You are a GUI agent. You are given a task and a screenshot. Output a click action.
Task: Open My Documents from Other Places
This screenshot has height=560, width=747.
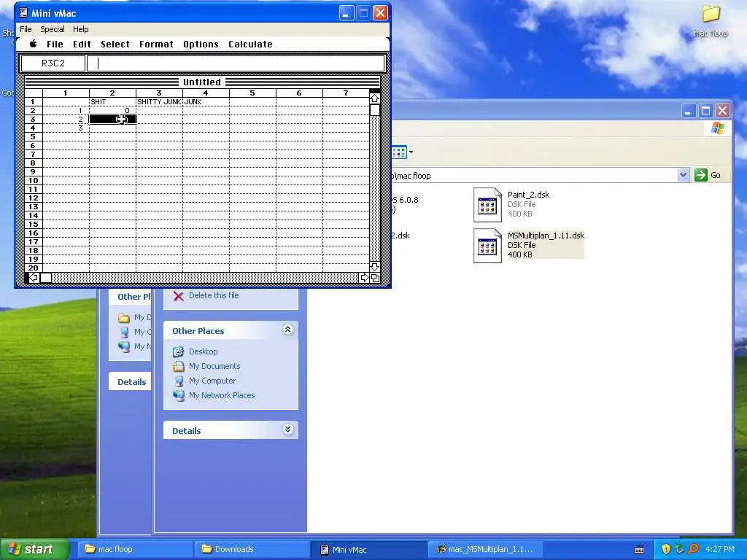point(214,366)
